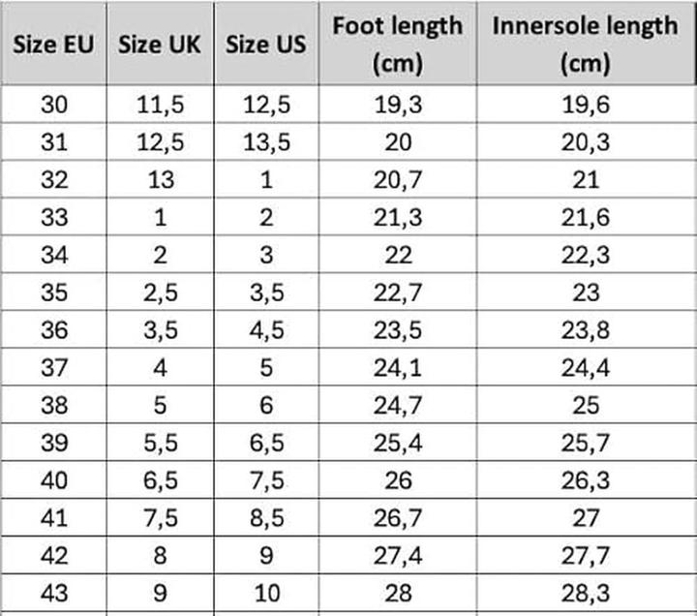This screenshot has width=697, height=616.
Task: Click the EU size 40 cell
Action: tap(54, 480)
